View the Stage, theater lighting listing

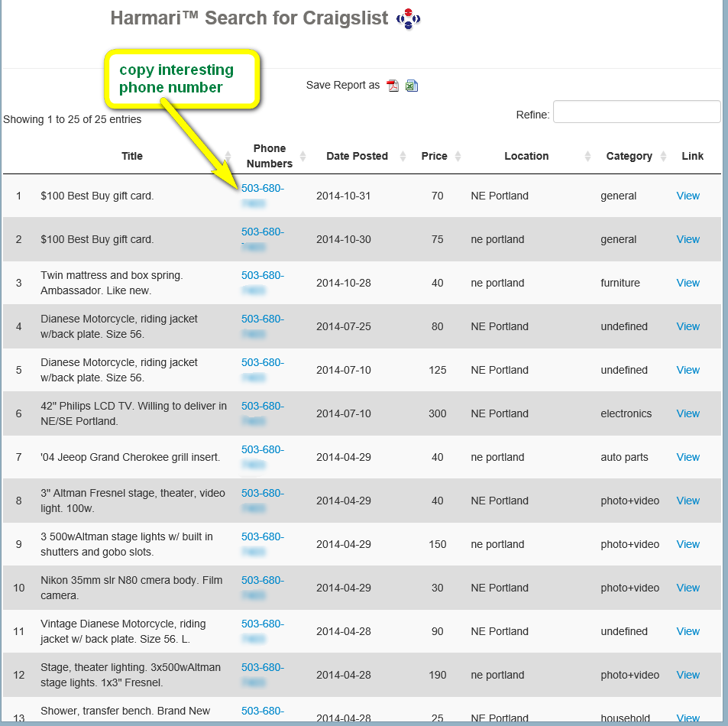(x=688, y=675)
